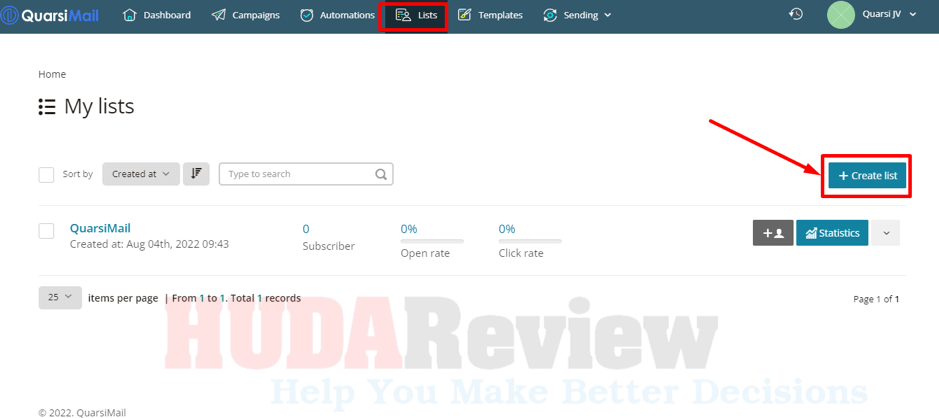Click the 0 Subscriber count

[305, 229]
